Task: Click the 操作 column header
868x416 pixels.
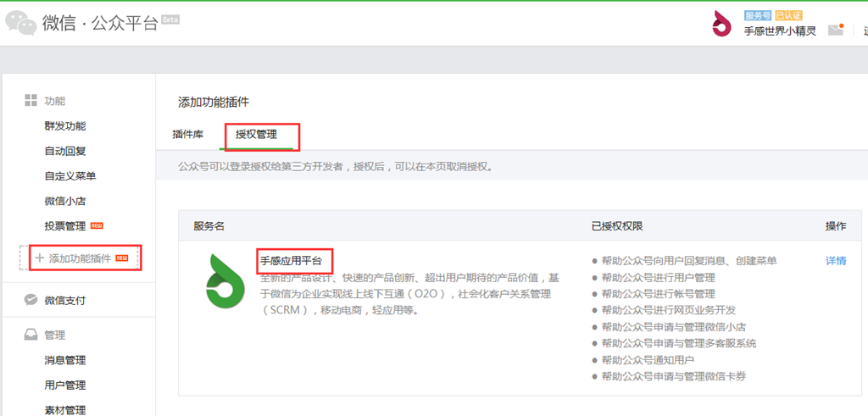Action: [836, 226]
